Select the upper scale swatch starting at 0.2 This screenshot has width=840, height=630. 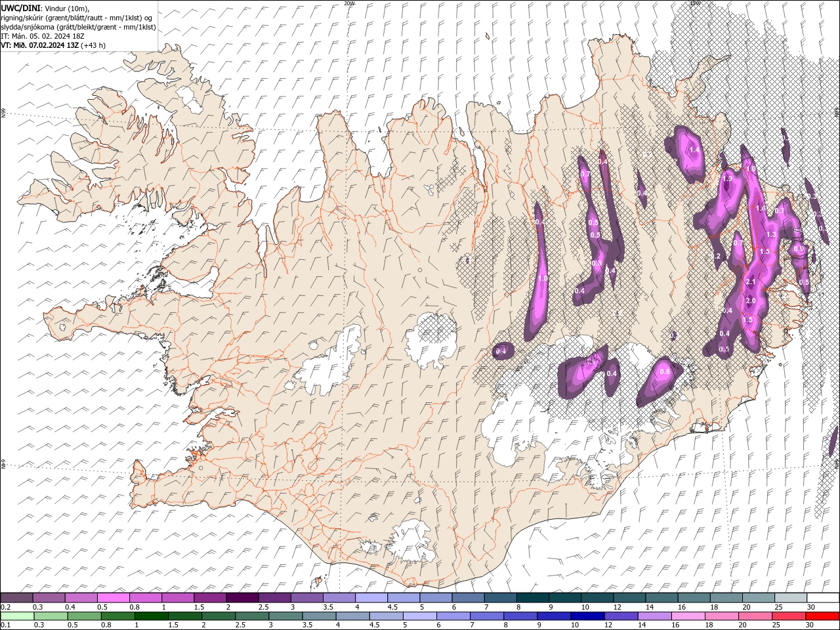(16, 598)
